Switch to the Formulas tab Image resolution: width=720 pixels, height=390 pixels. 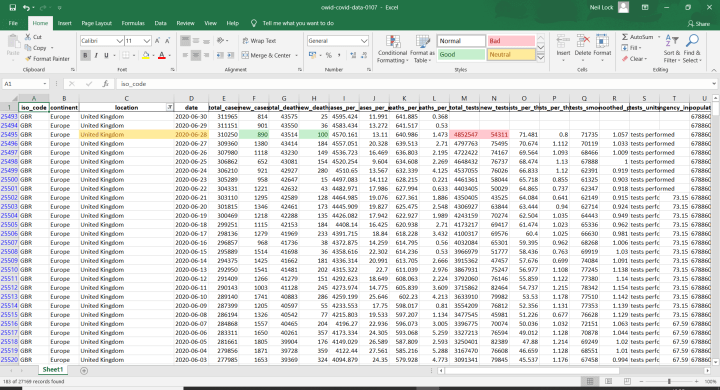pos(133,23)
